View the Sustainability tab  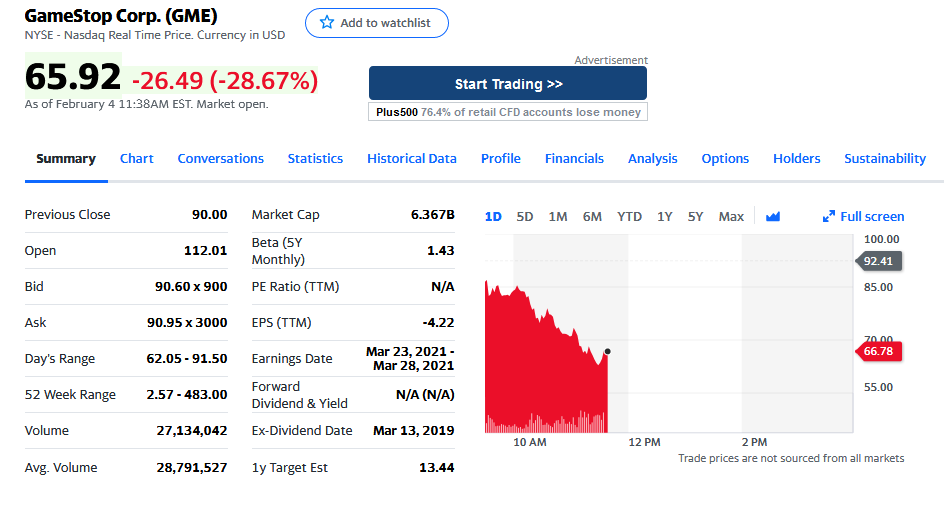pos(884,159)
